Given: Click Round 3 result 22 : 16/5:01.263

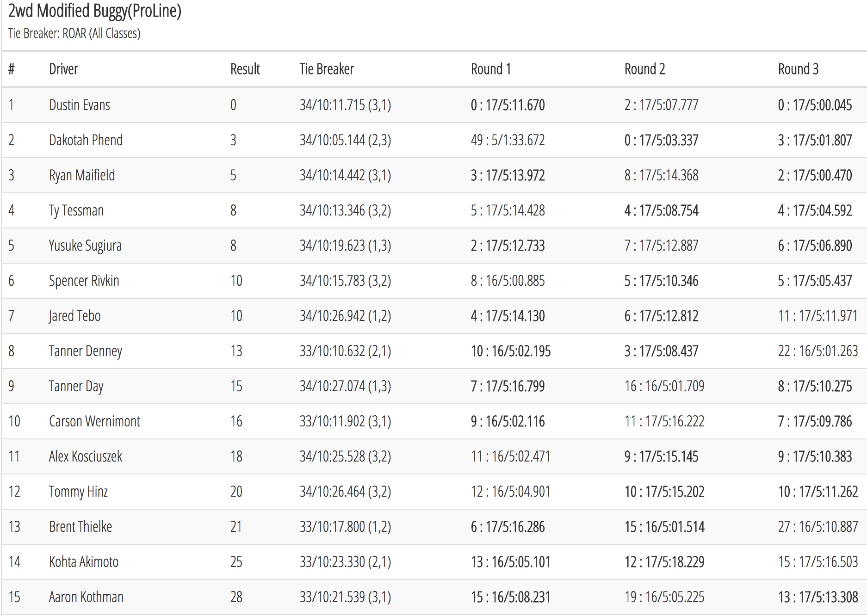Looking at the screenshot, I should (x=818, y=351).
